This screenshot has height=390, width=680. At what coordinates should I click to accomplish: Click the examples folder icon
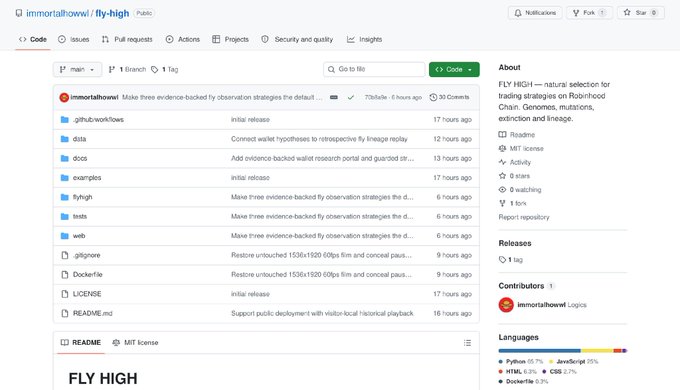point(65,178)
